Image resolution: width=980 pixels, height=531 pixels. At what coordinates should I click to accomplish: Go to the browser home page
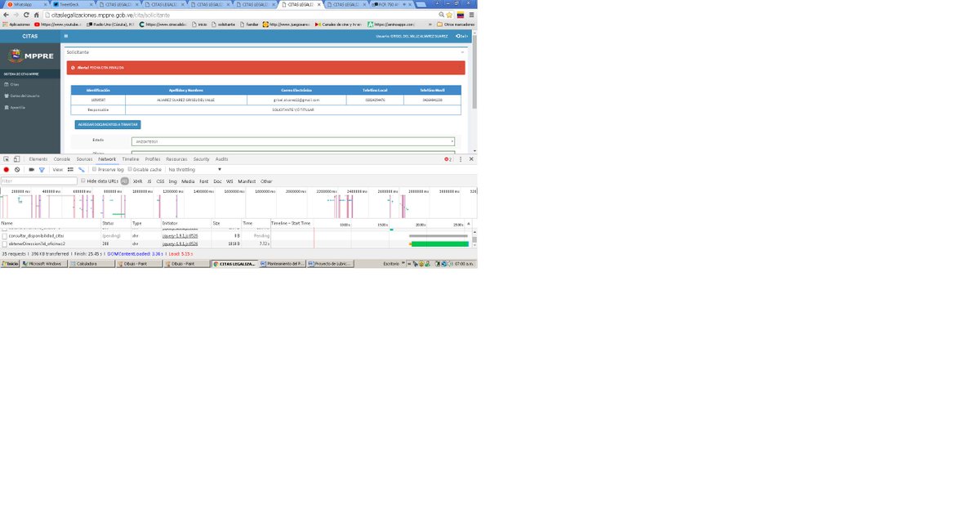click(x=35, y=15)
